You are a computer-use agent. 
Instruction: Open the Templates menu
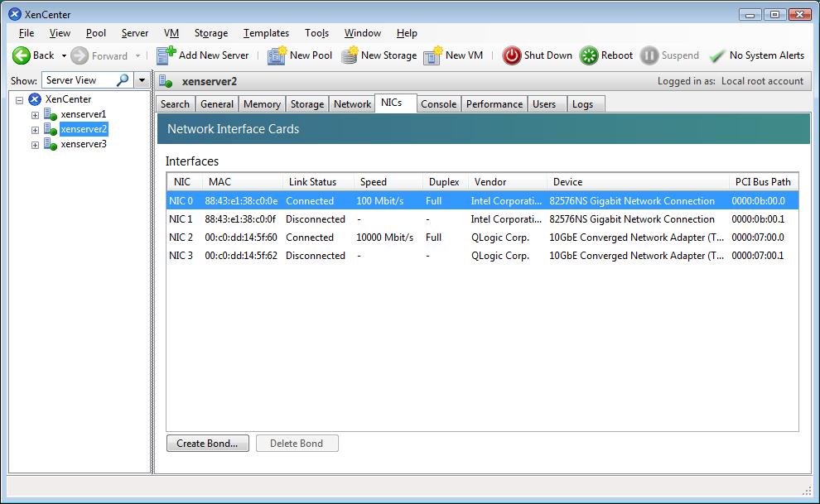(x=266, y=33)
